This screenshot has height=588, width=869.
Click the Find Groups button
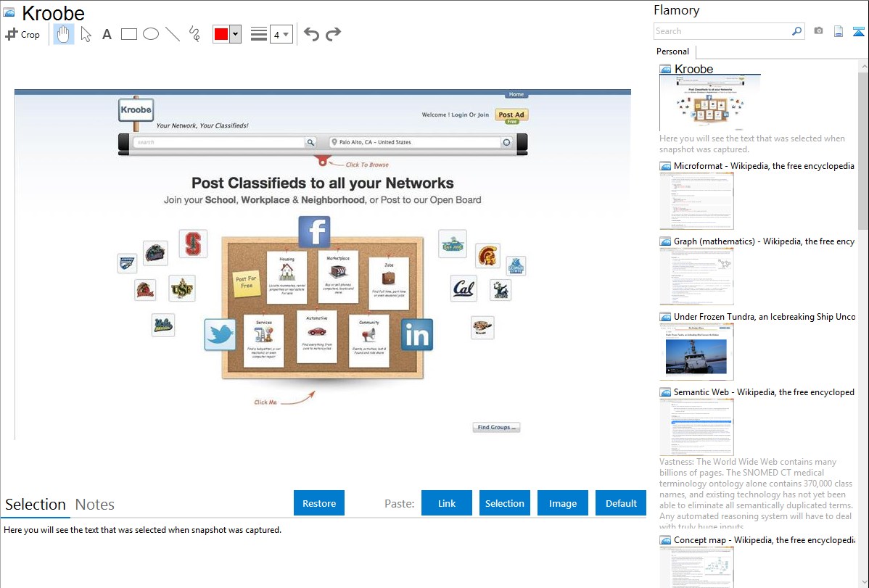tap(496, 427)
